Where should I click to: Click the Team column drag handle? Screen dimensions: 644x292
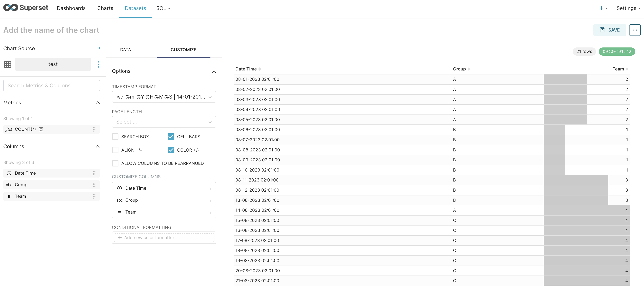tap(94, 196)
